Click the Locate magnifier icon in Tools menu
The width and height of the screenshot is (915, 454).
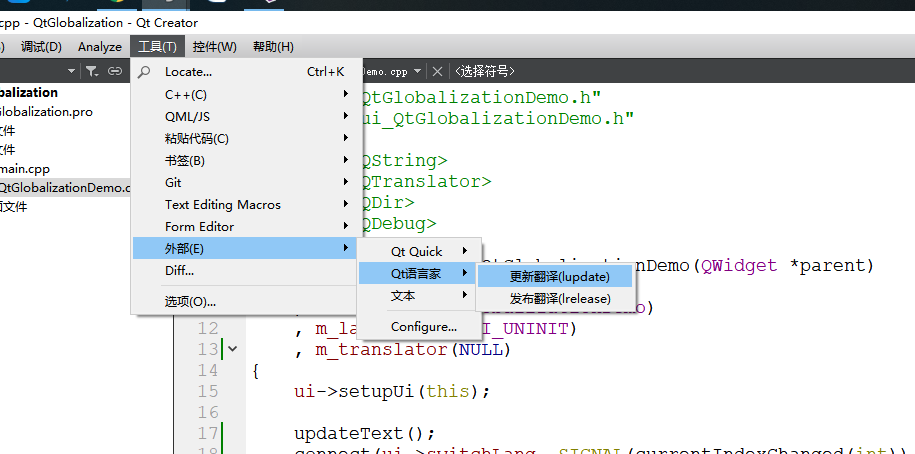144,72
